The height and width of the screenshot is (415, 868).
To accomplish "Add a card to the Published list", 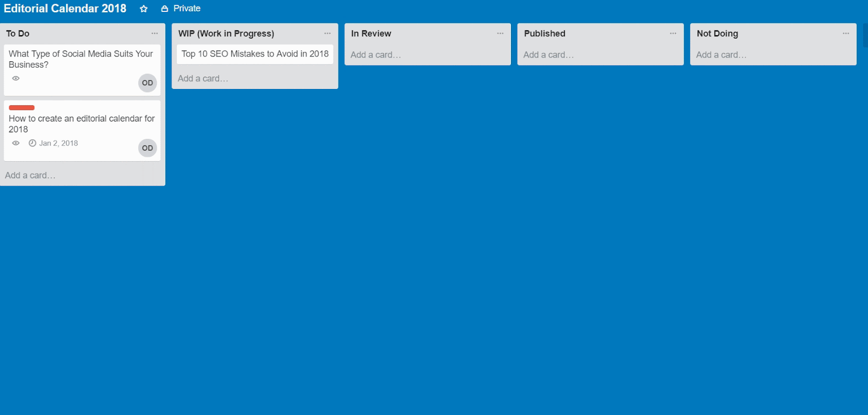I will click(x=548, y=55).
